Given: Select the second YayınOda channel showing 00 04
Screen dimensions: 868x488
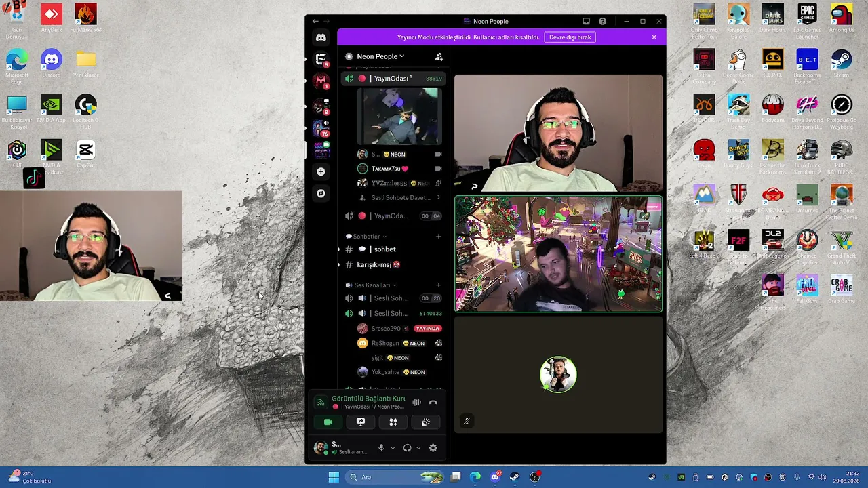Looking at the screenshot, I should (x=394, y=216).
